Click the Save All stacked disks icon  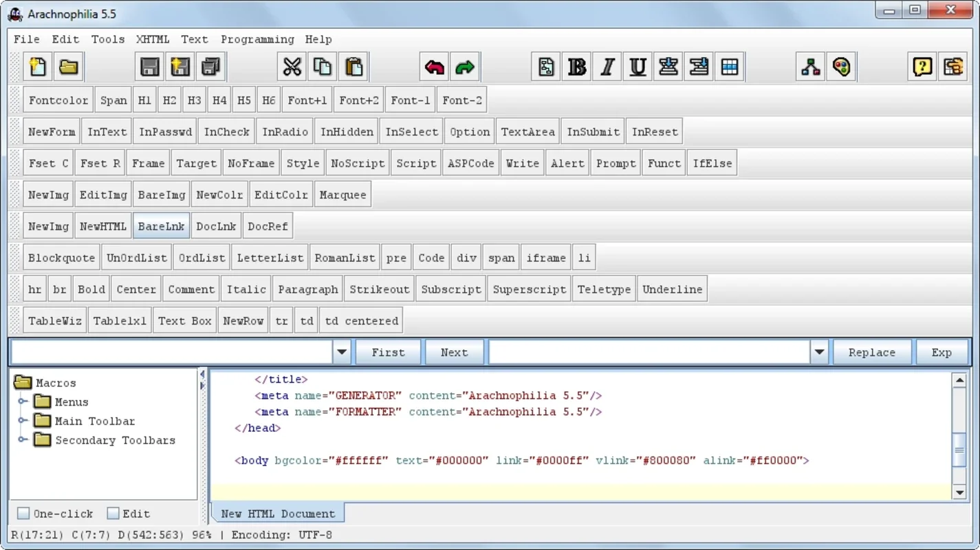click(211, 67)
